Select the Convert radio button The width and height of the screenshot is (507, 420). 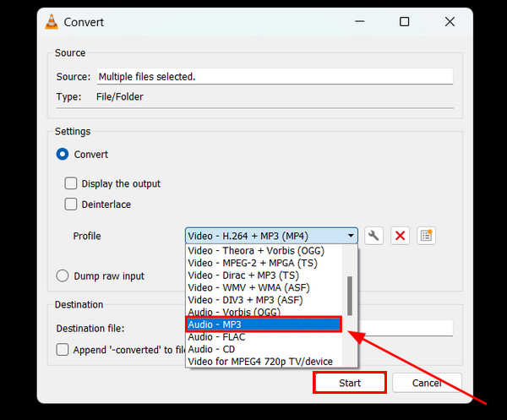[63, 155]
